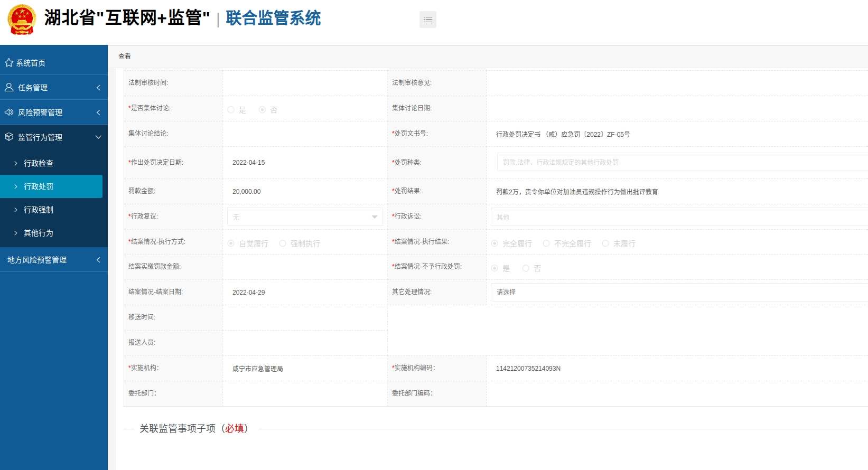This screenshot has height=470, width=868.
Task: Click the empty 移送时间 field
Action: (x=305, y=317)
